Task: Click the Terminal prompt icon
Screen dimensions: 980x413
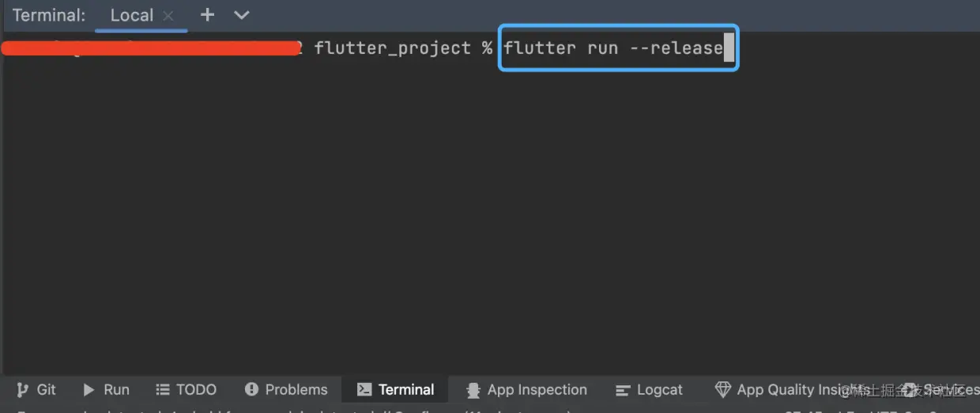Action: (x=364, y=389)
